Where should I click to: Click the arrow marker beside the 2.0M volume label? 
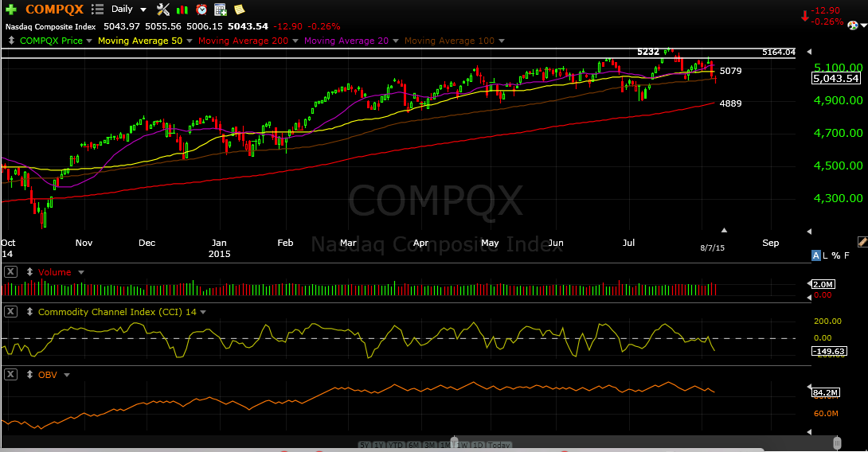click(x=809, y=284)
